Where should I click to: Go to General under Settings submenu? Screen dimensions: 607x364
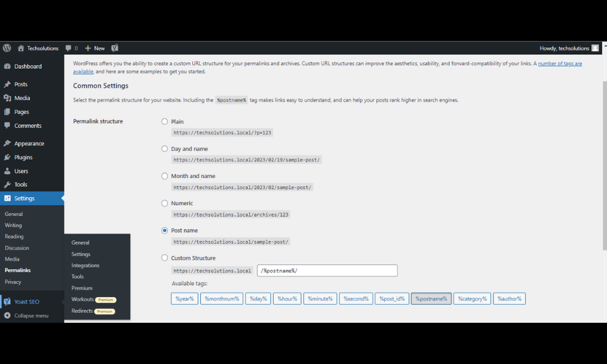point(13,214)
